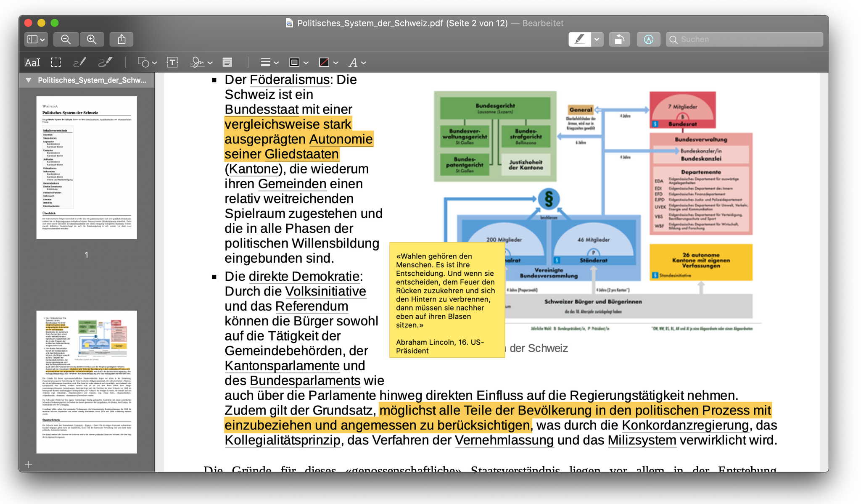The image size is (861, 504).
Task: Click the zoom out magnifier button
Action: click(x=66, y=40)
